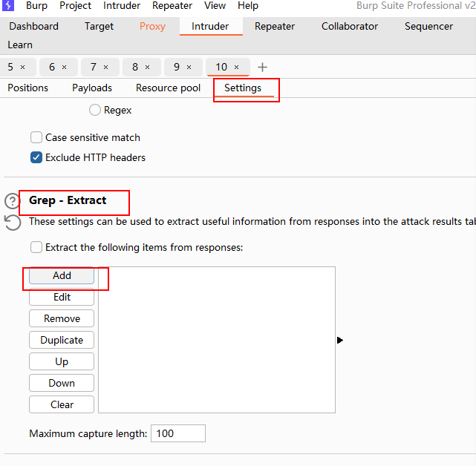Click the Grep - Extract restore defaults icon
The width and height of the screenshot is (476, 466).
(x=12, y=222)
